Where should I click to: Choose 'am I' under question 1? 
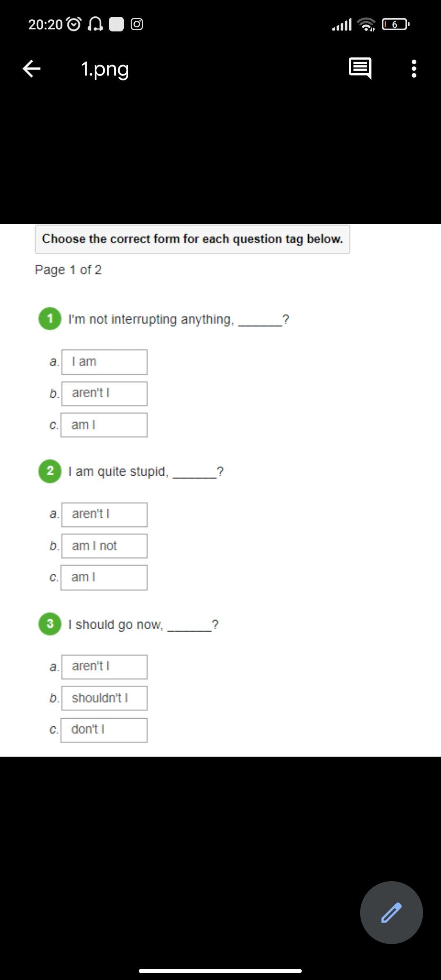(x=104, y=425)
